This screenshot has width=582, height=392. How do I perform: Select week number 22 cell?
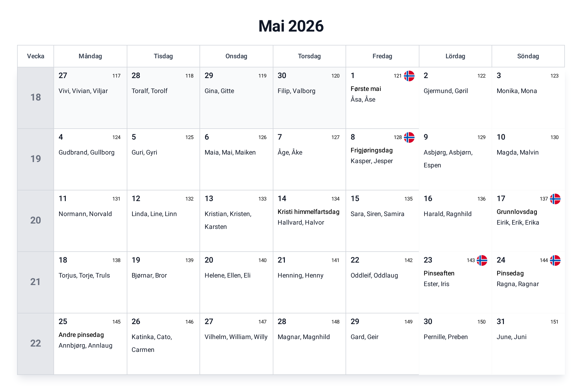click(x=36, y=344)
